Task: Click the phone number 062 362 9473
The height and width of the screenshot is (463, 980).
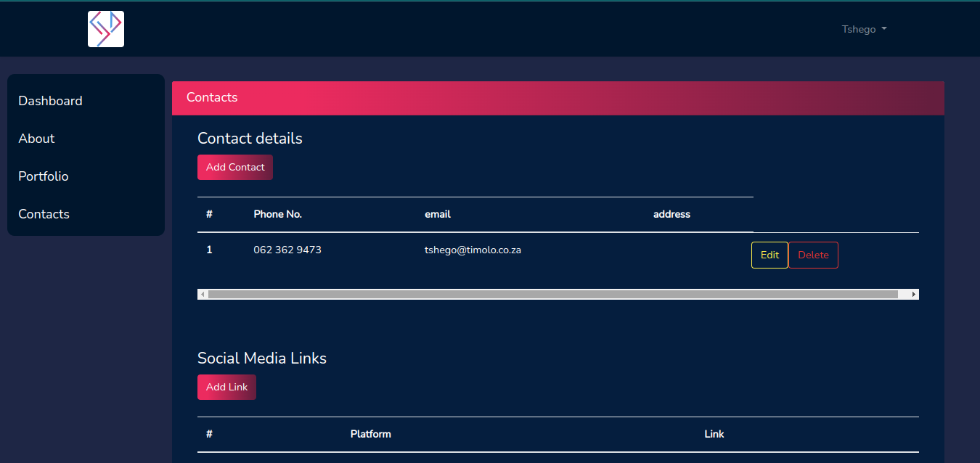Action: tap(287, 250)
